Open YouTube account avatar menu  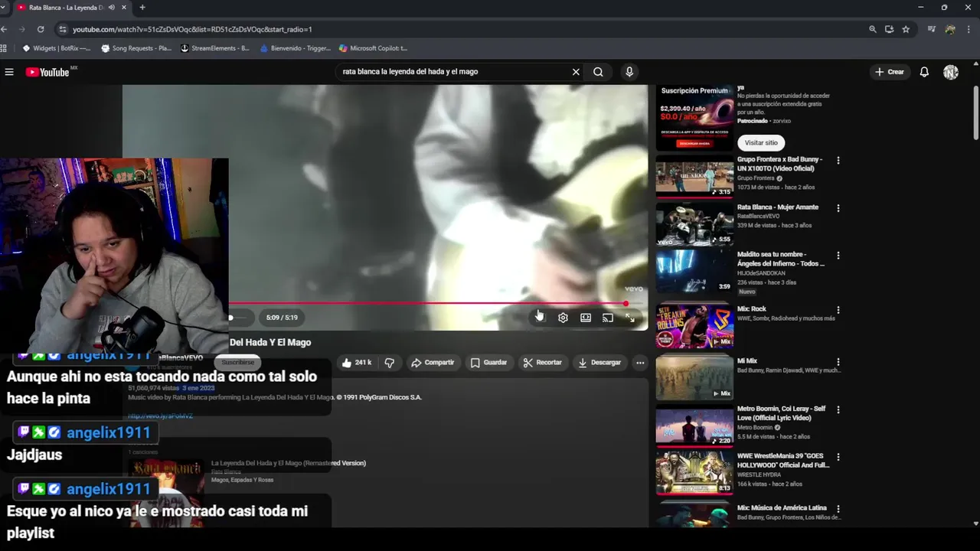[x=951, y=72]
